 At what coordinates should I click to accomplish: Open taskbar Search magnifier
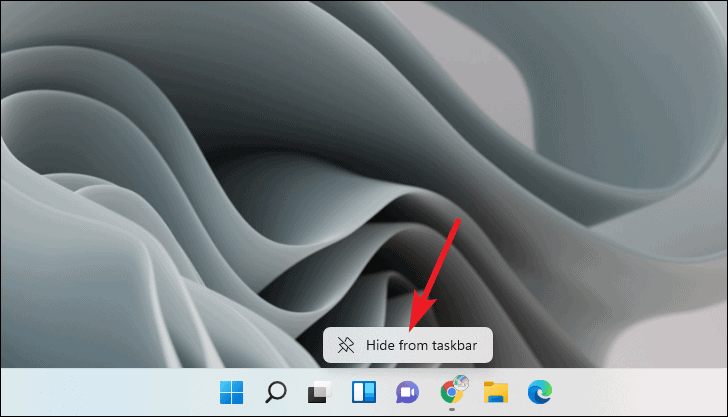coord(276,392)
